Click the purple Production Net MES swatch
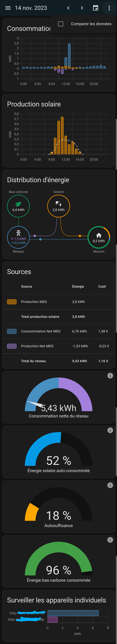The height and width of the screenshot is (644, 117). (12, 346)
